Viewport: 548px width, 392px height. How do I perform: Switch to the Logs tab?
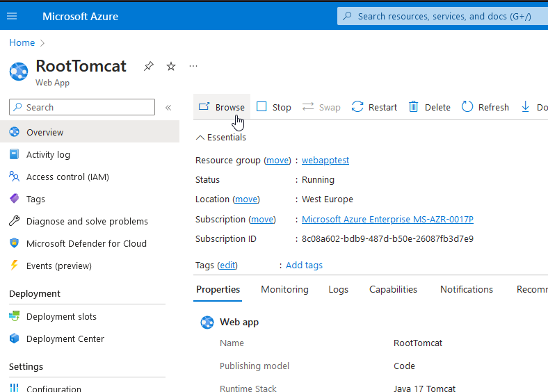338,290
